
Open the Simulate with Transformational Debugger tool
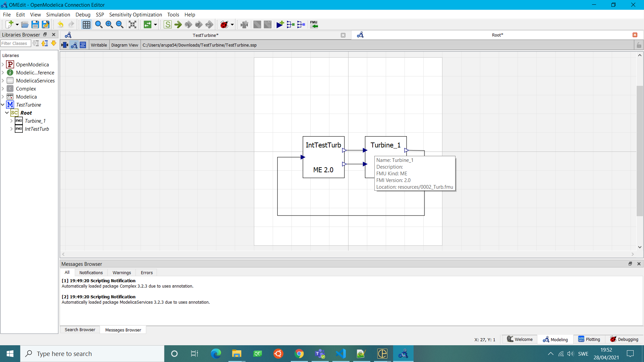pyautogui.click(x=189, y=24)
